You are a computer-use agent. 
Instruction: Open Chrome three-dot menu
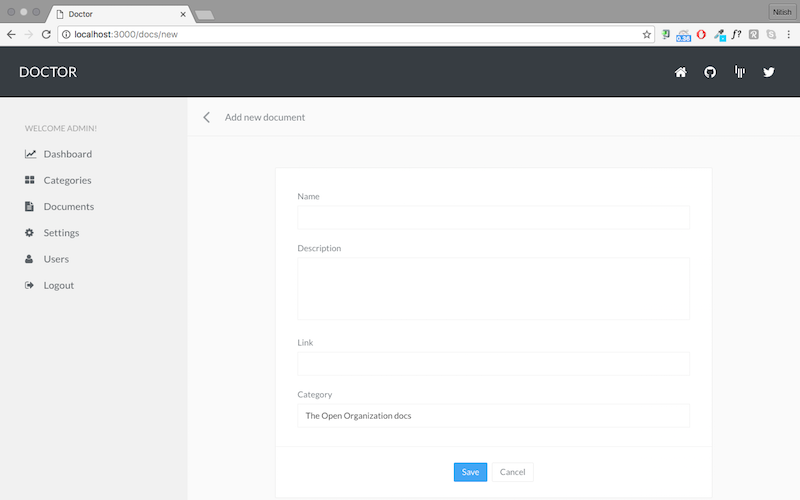(788, 34)
